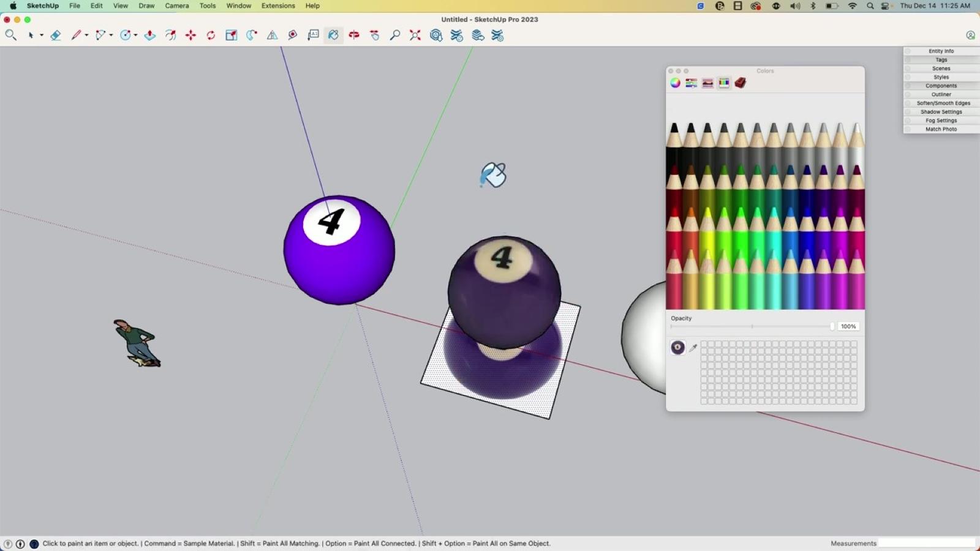Select the Paint Bucket tool
The width and height of the screenshot is (980, 551).
pos(333,36)
